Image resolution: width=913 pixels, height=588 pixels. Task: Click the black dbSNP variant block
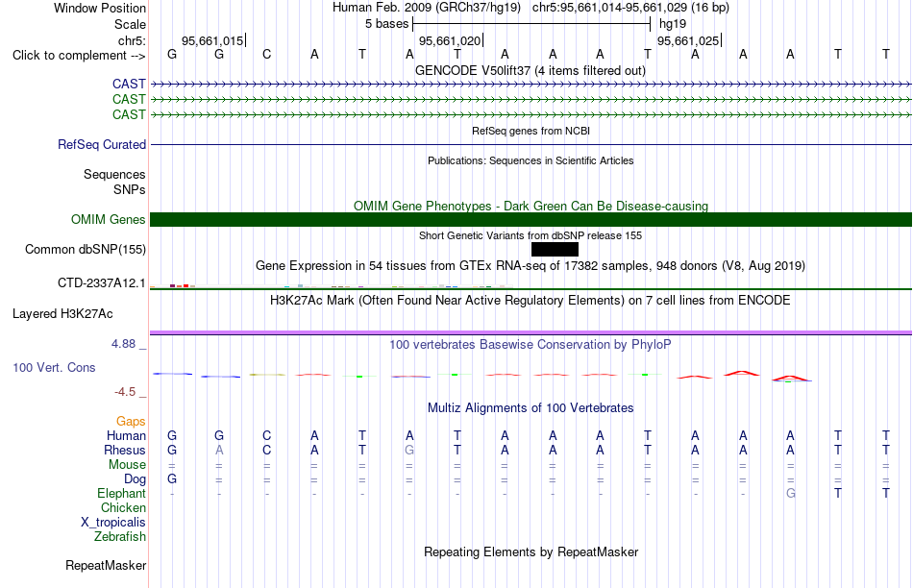click(x=555, y=249)
